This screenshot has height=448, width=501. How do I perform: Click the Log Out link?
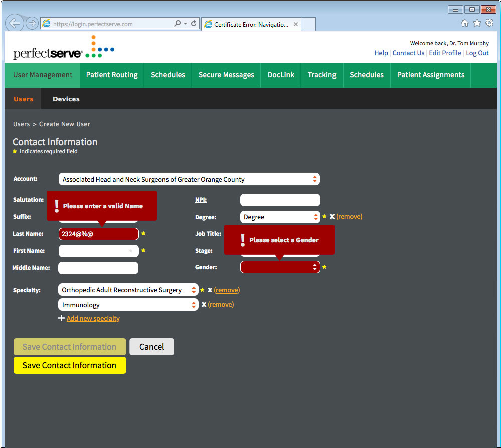[x=477, y=53]
